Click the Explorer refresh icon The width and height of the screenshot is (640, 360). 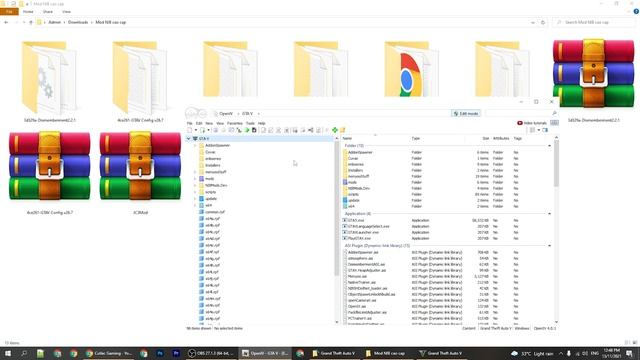[x=543, y=22]
